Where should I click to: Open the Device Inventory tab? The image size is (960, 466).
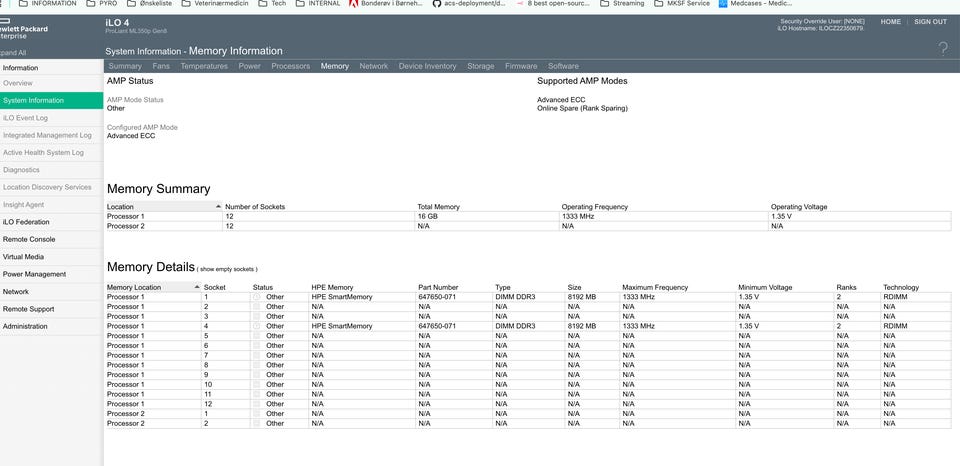coord(427,66)
